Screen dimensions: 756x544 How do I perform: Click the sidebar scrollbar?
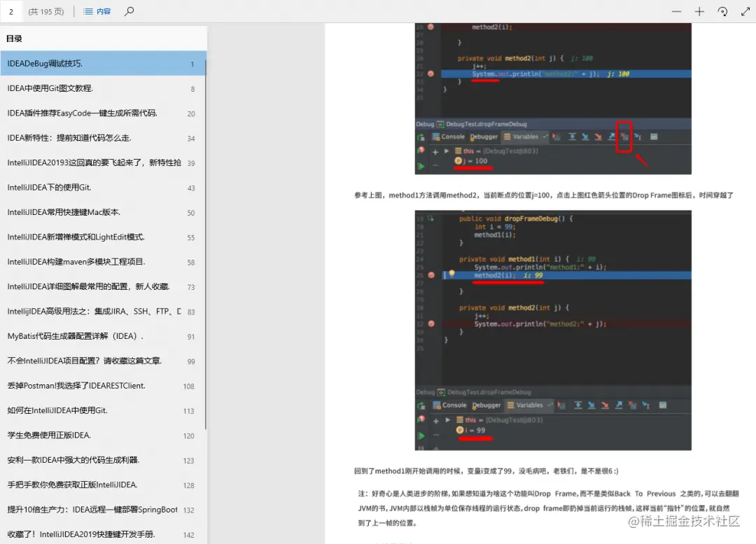[x=205, y=140]
